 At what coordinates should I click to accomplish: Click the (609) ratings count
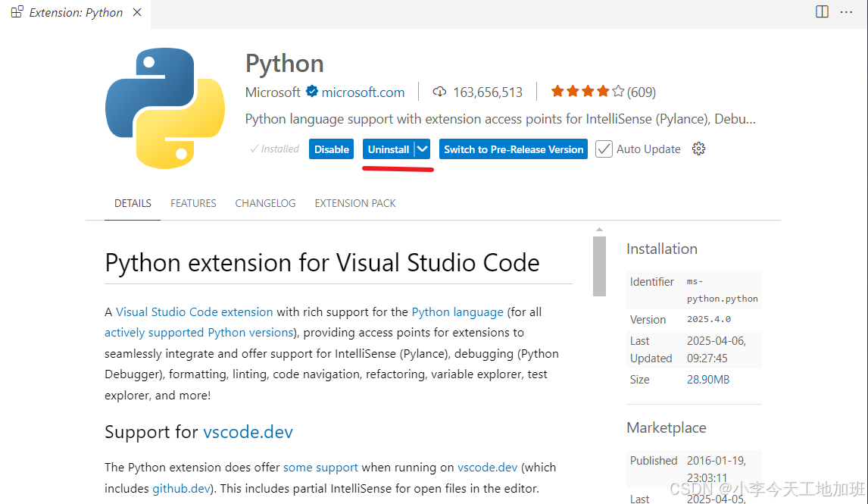pos(641,92)
